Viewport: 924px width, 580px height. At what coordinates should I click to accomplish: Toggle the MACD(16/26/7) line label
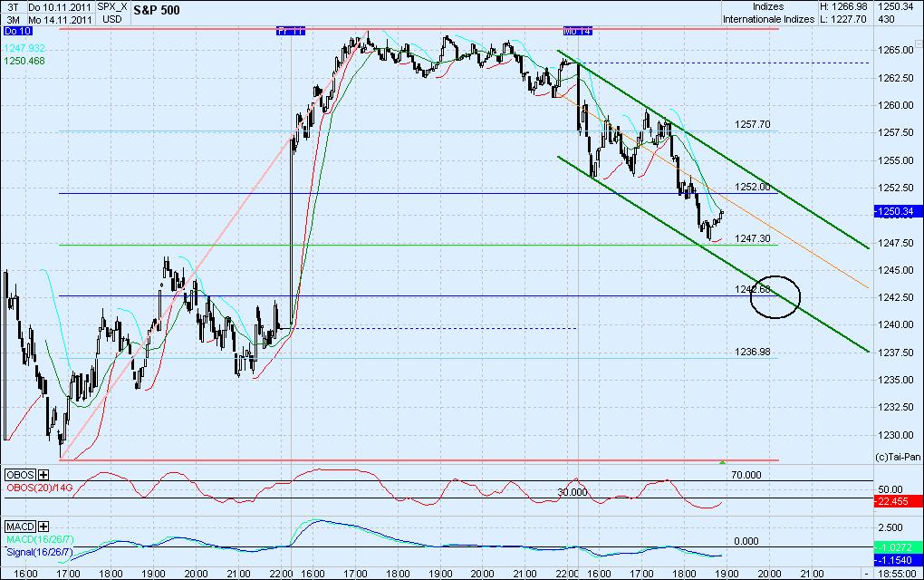pyautogui.click(x=41, y=538)
